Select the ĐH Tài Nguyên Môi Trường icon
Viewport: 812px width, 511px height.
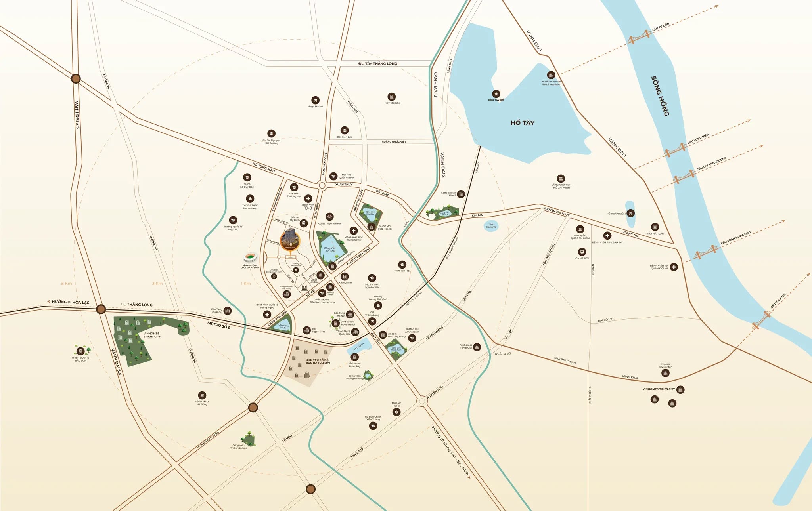click(x=271, y=133)
